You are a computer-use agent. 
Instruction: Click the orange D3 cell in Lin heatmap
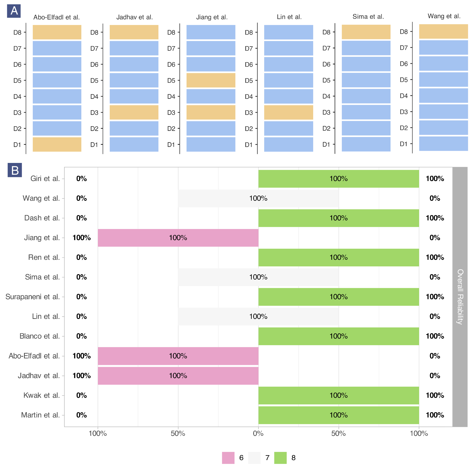click(x=288, y=112)
